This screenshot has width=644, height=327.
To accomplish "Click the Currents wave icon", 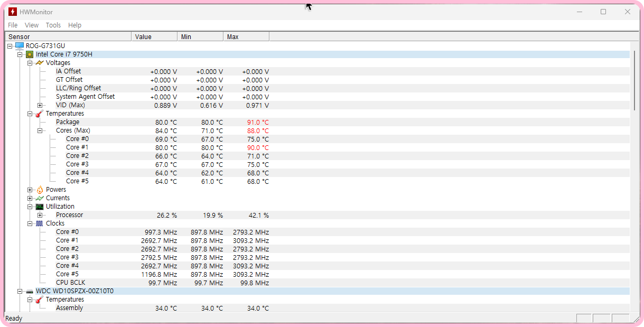I will point(40,198).
